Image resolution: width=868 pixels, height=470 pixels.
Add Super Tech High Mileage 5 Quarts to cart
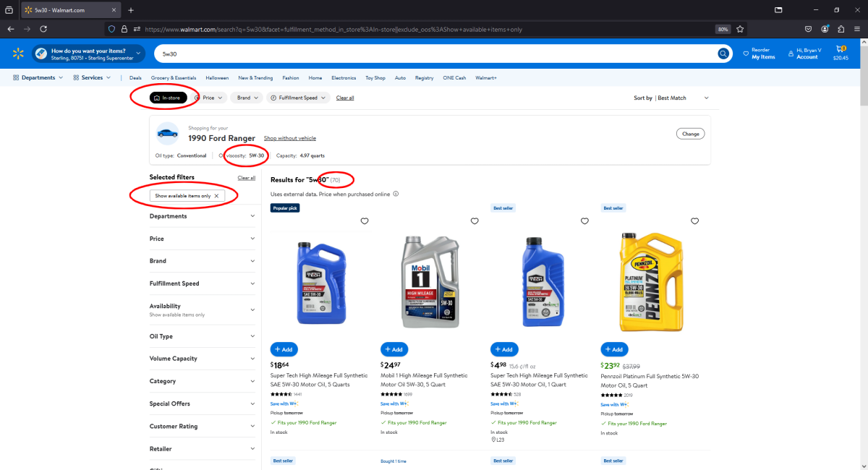(x=284, y=349)
